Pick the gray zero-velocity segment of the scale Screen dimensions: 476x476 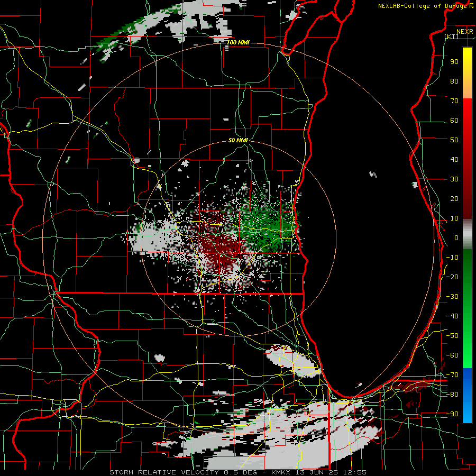[x=467, y=234]
